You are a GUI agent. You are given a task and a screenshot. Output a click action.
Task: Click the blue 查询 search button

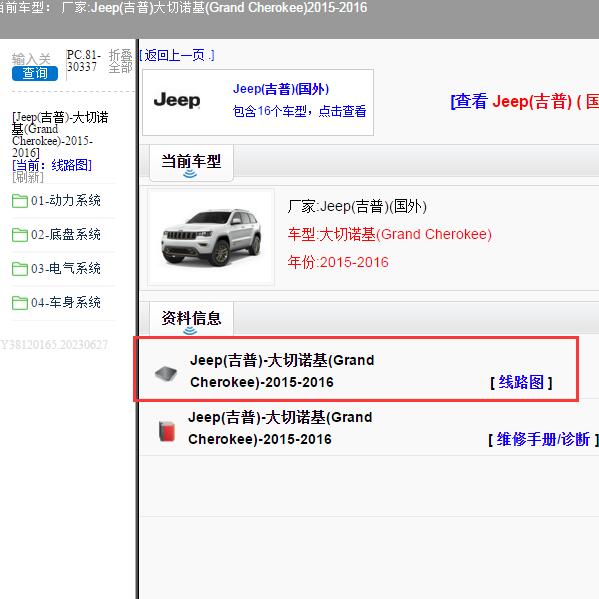(x=35, y=73)
